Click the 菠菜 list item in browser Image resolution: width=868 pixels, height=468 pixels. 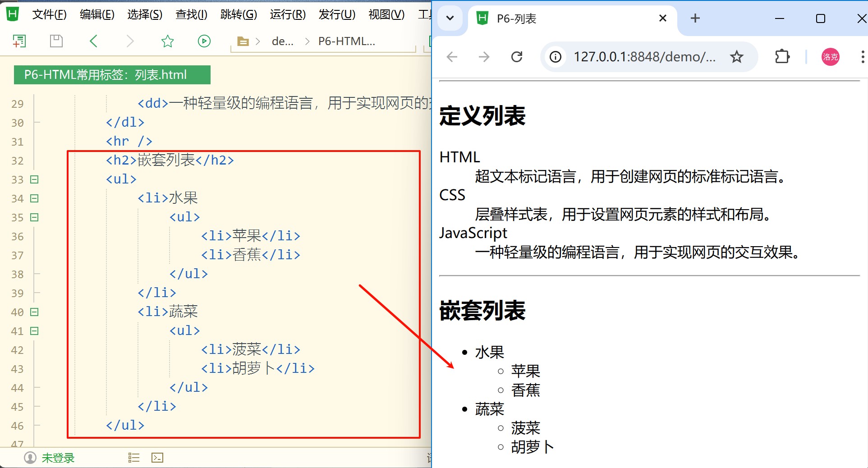[526, 428]
